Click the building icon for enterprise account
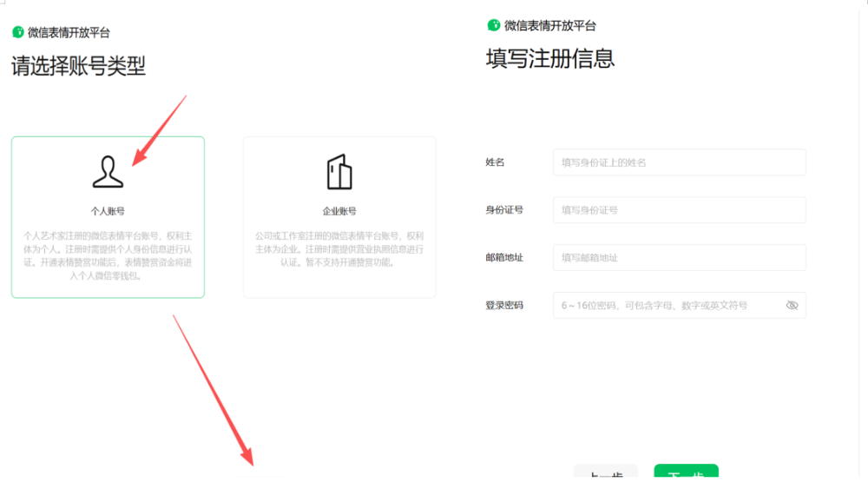The width and height of the screenshot is (868, 489). tap(339, 172)
